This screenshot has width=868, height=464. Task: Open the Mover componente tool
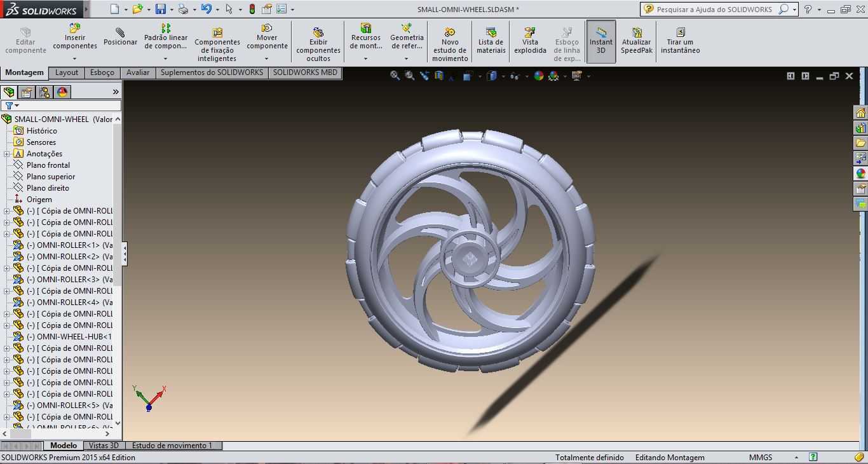click(x=267, y=37)
